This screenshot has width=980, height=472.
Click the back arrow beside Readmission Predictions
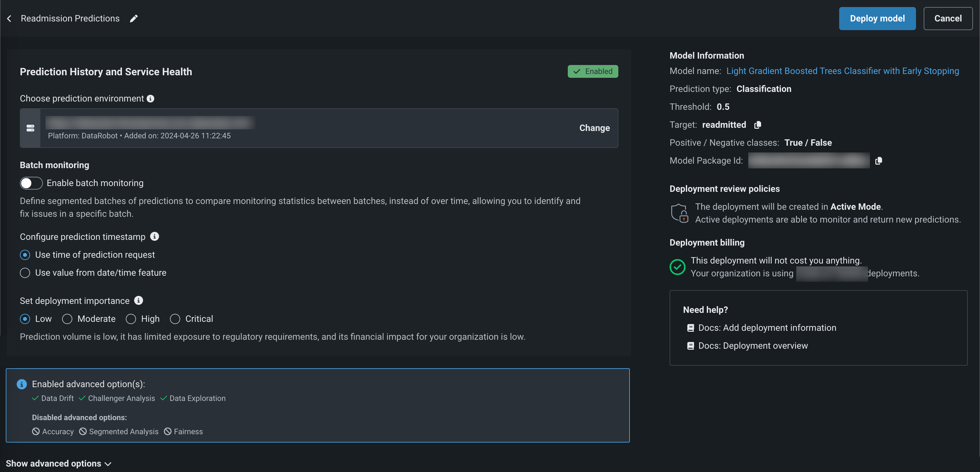click(9, 19)
